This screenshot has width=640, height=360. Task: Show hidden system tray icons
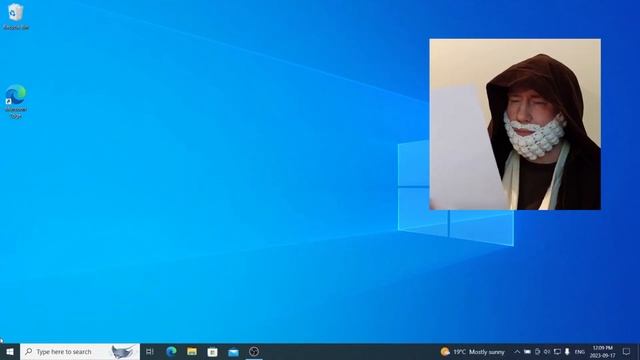[x=517, y=351]
